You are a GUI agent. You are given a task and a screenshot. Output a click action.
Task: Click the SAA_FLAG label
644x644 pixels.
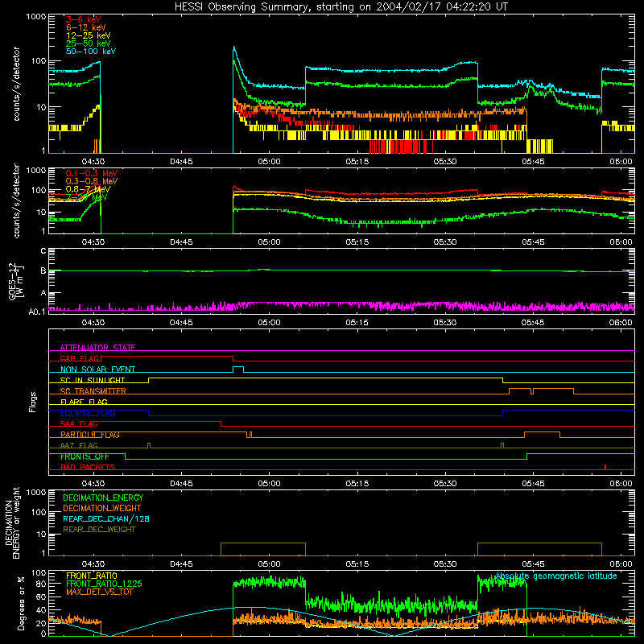[79, 423]
